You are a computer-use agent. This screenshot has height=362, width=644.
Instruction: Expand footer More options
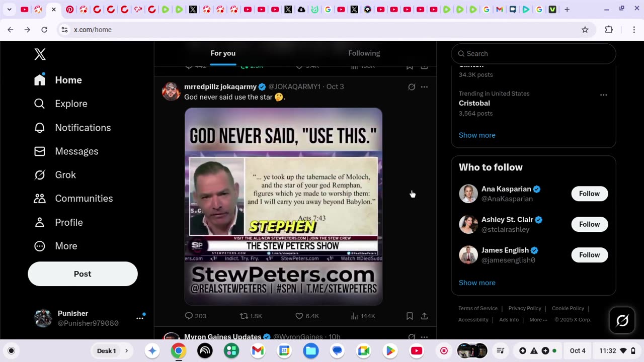(538, 320)
